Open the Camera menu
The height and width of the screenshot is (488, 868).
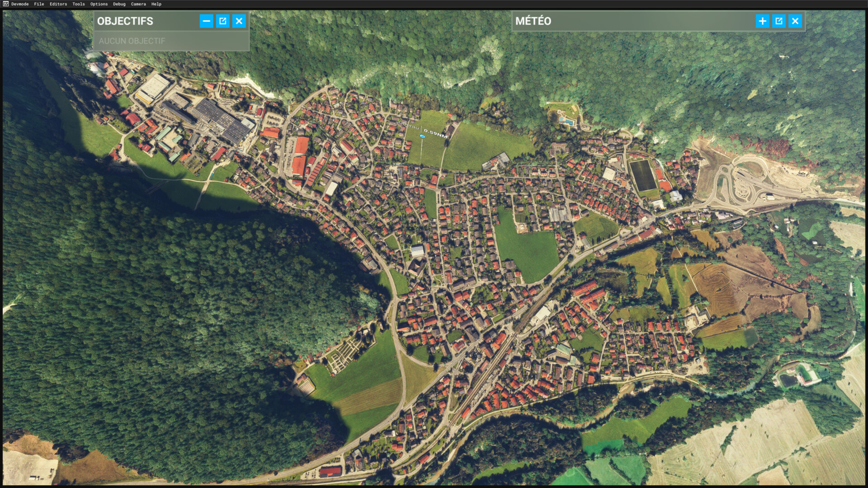click(x=138, y=4)
